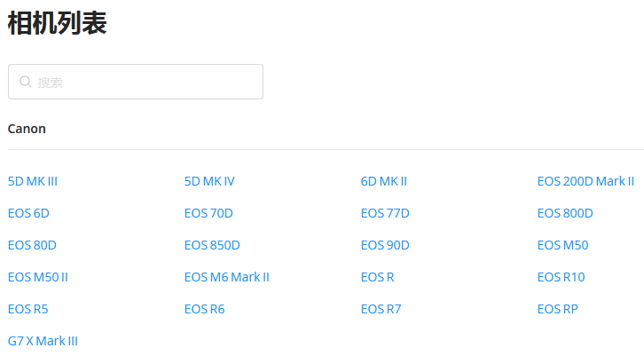This screenshot has width=644, height=356.
Task: Select the 6D MK II link
Action: [384, 181]
